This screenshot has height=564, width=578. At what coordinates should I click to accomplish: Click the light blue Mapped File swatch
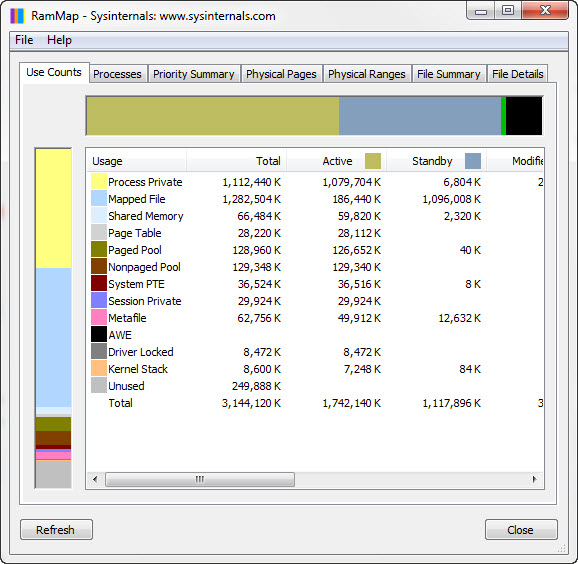tap(99, 199)
